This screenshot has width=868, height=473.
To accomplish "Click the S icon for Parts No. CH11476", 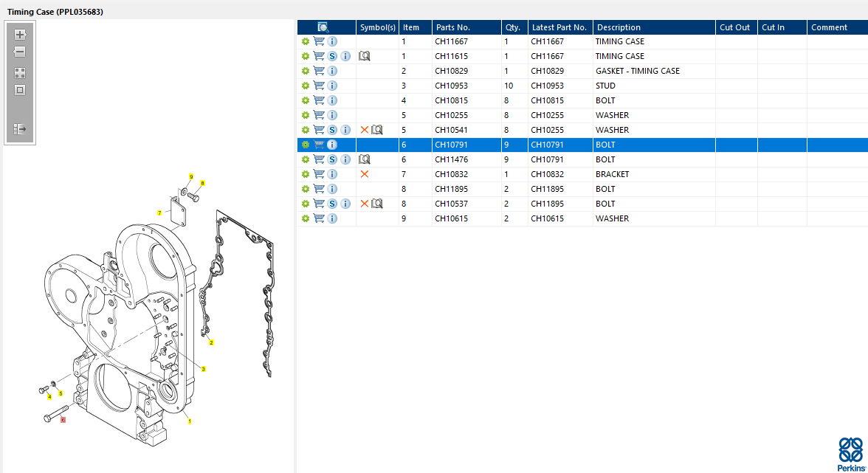I will coord(332,159).
